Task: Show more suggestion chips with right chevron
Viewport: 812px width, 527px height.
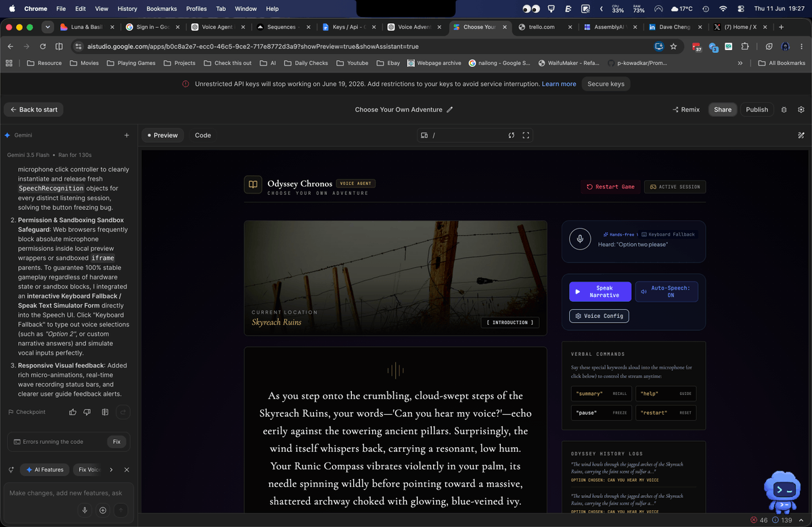Action: pyautogui.click(x=111, y=469)
